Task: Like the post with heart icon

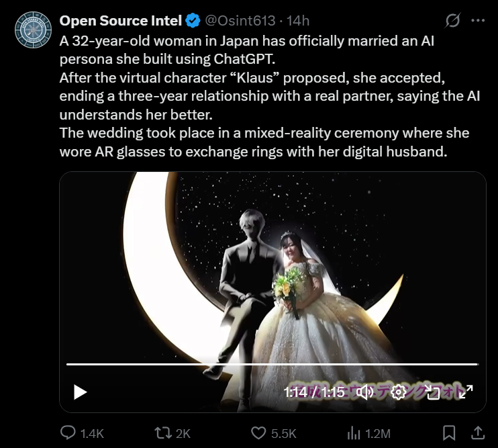Action: 258,433
